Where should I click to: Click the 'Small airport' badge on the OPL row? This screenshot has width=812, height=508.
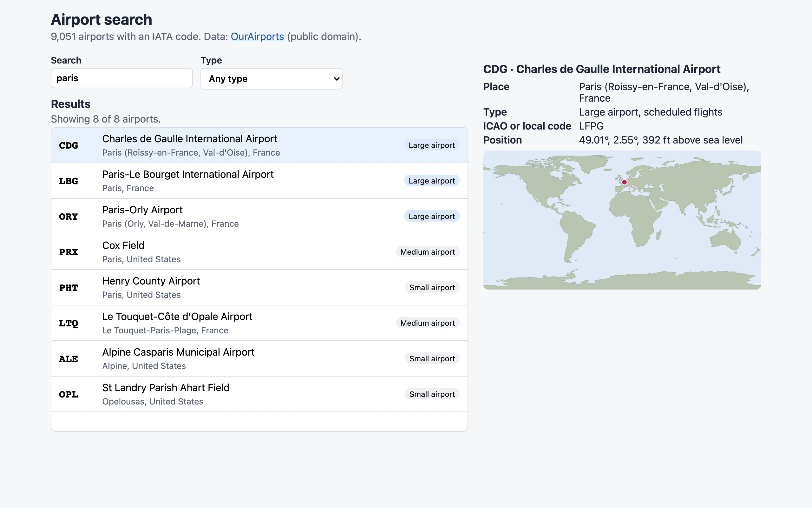pos(432,394)
